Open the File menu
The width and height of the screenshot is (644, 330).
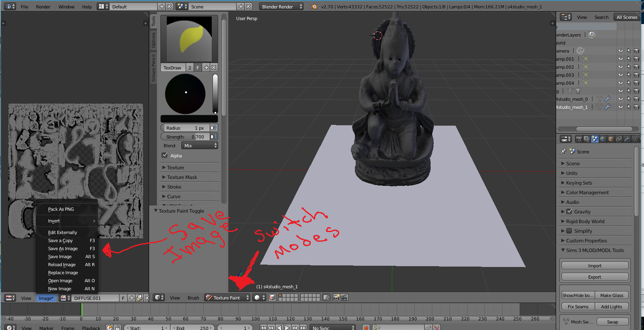[24, 6]
